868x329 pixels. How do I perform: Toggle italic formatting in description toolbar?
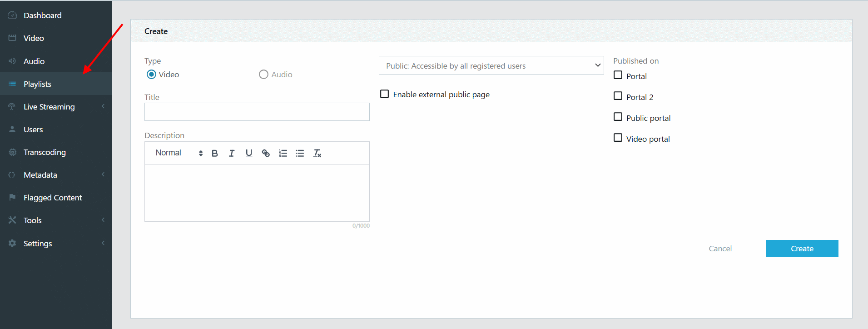click(232, 153)
